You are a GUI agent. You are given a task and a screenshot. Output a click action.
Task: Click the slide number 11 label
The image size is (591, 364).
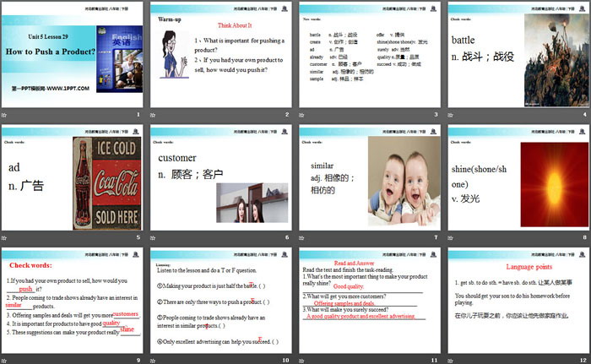point(435,361)
